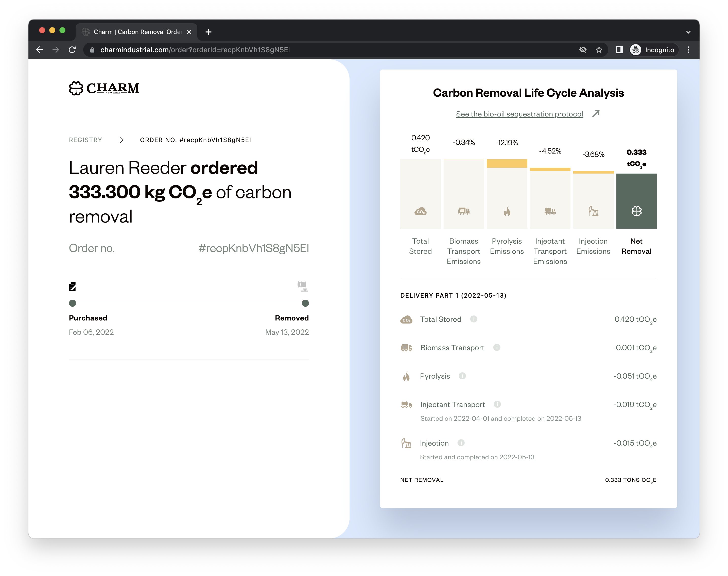This screenshot has width=728, height=576.
Task: Click the -12.19% chart label
Action: pos(507,143)
